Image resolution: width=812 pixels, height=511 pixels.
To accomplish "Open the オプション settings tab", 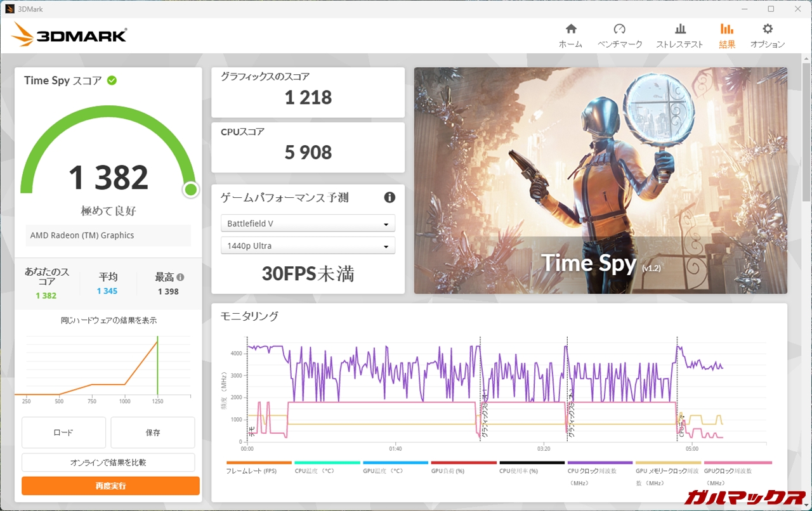I will (768, 36).
